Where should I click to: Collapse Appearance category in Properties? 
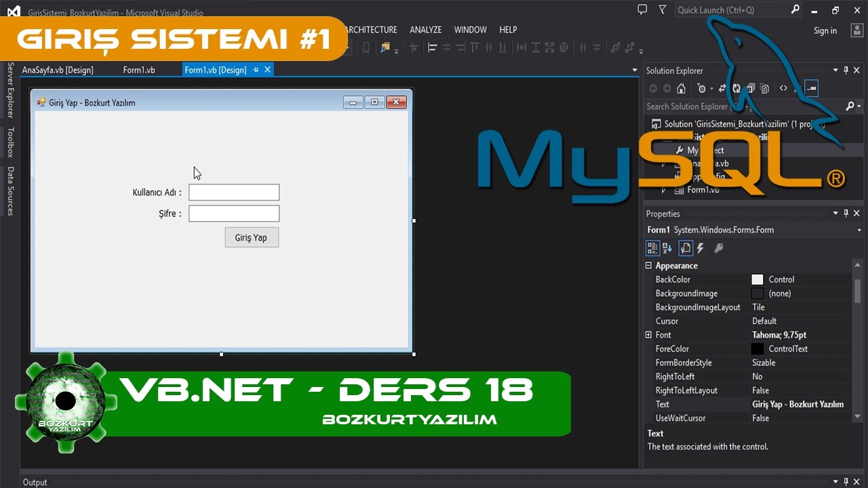click(x=648, y=266)
